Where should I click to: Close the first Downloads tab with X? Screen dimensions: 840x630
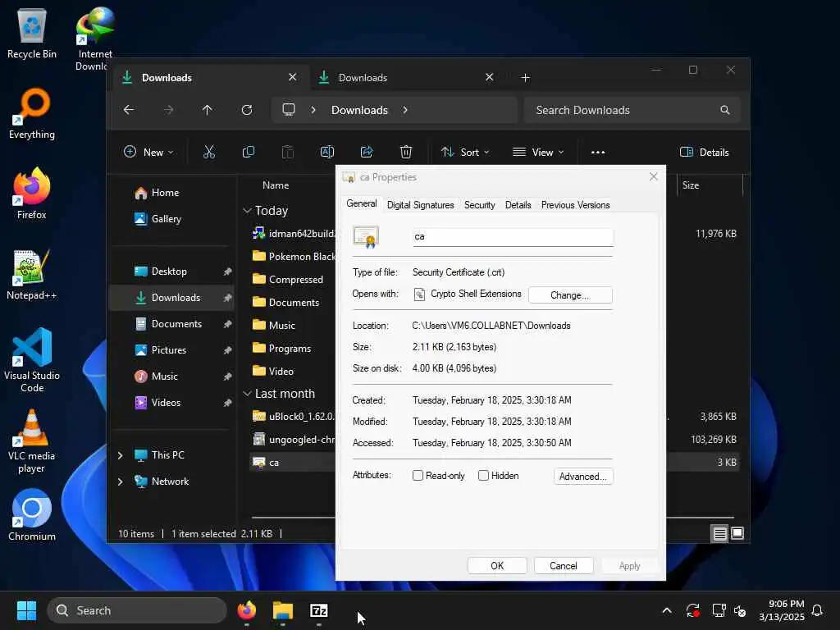tap(293, 77)
